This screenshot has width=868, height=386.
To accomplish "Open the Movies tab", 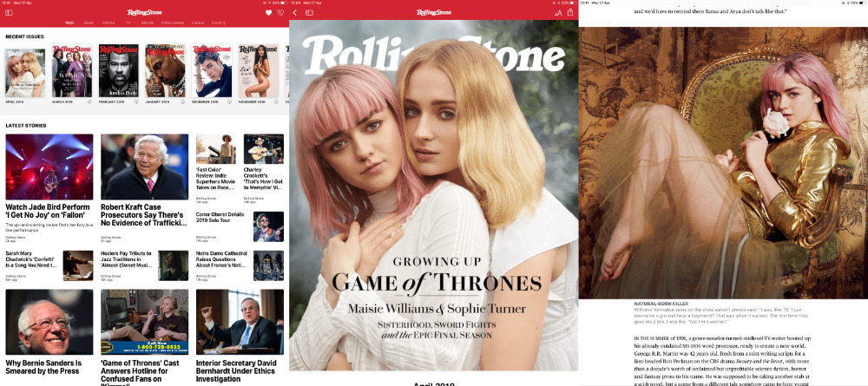I will (148, 23).
